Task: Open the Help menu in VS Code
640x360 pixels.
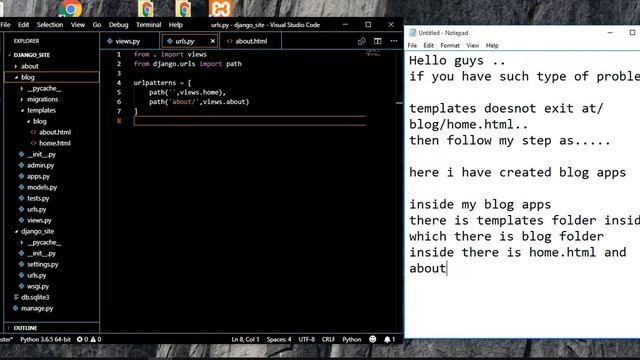Action: point(176,24)
